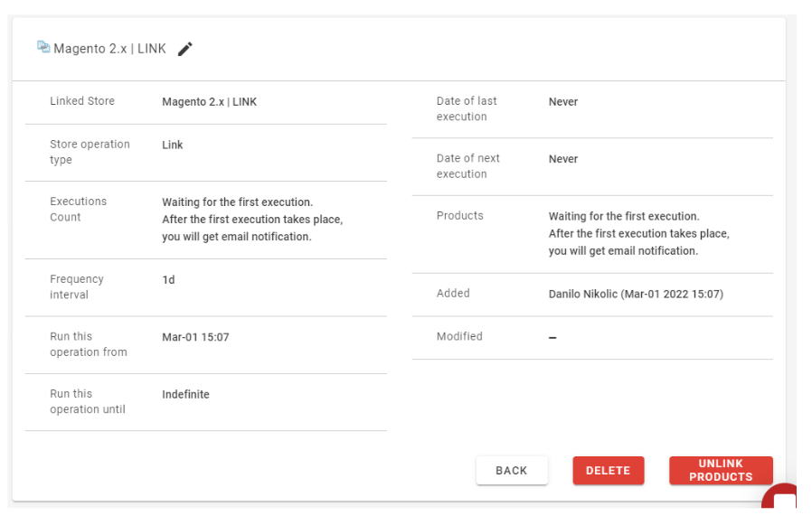Select the frequency value '1d'
This screenshot has width=812, height=525.
click(168, 280)
